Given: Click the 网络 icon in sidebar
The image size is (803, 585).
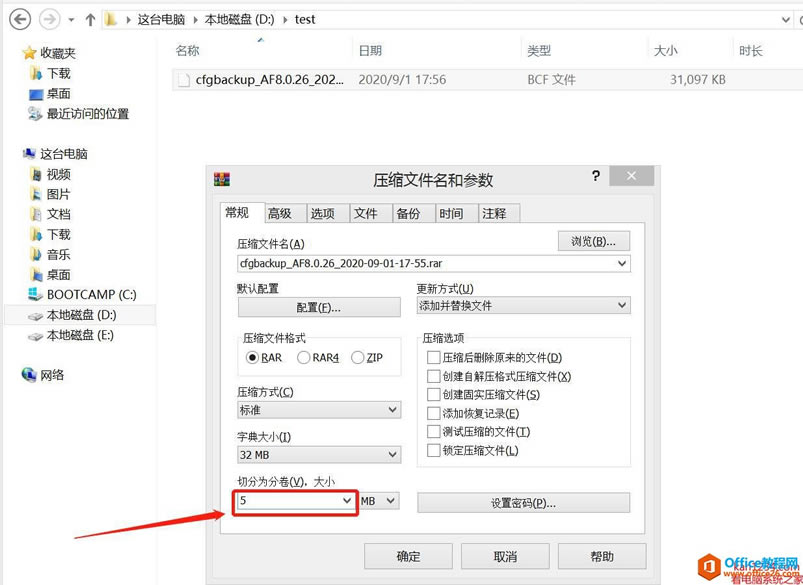Looking at the screenshot, I should click(29, 374).
